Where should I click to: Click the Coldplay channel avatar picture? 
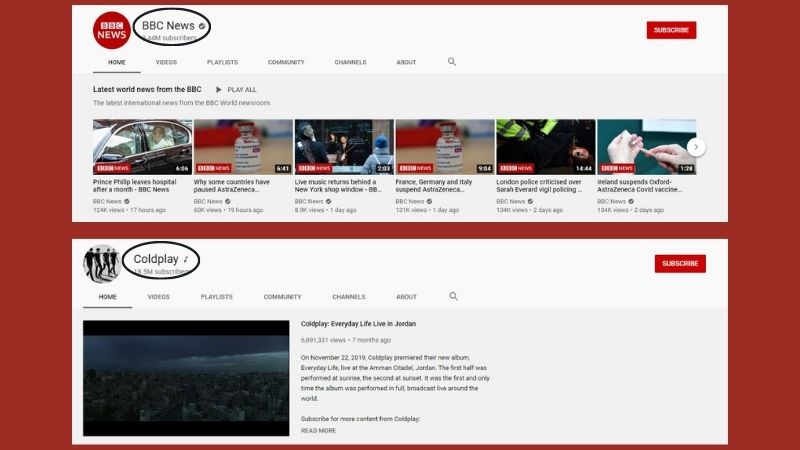102,263
